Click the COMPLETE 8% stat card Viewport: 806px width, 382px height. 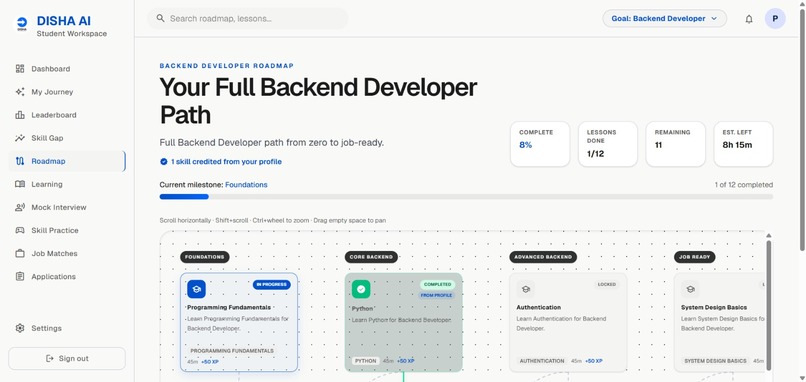click(540, 144)
